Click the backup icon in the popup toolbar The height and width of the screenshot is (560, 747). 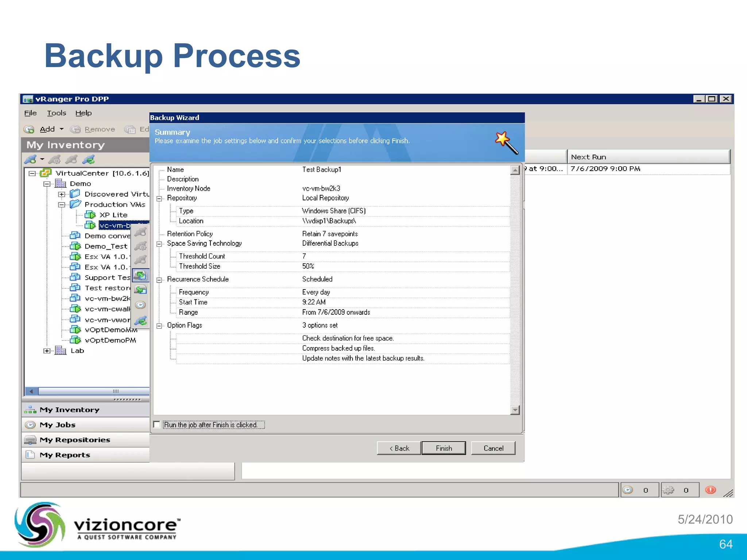pos(140,276)
